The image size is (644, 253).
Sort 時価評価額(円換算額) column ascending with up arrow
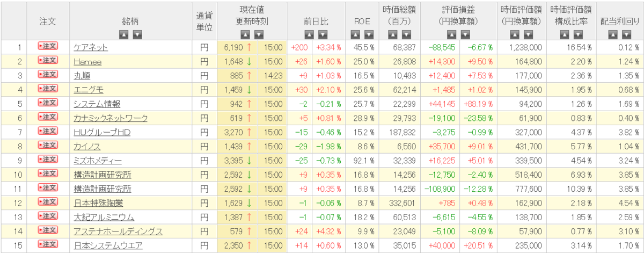pos(514,35)
